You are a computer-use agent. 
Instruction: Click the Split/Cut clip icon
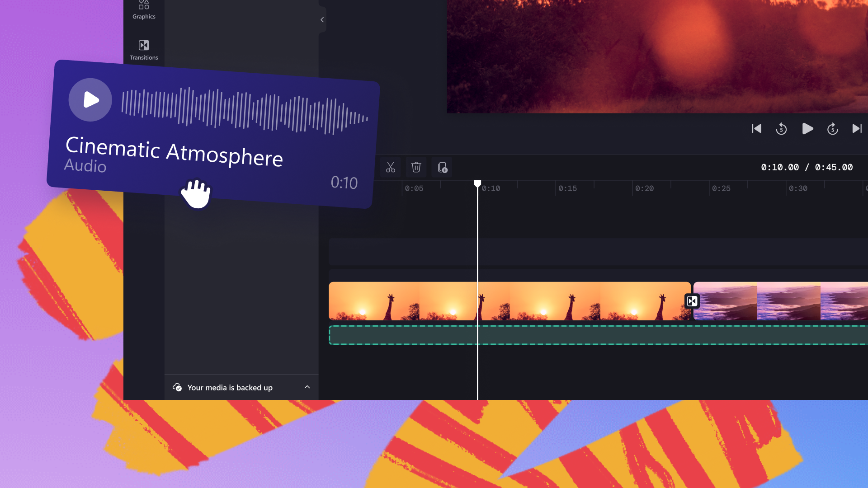click(x=391, y=167)
